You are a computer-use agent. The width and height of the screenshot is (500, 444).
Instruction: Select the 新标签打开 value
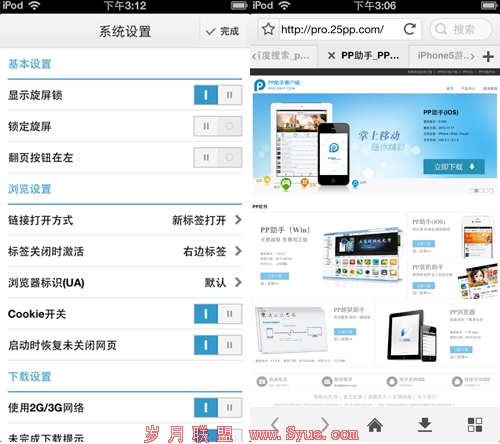(x=199, y=220)
